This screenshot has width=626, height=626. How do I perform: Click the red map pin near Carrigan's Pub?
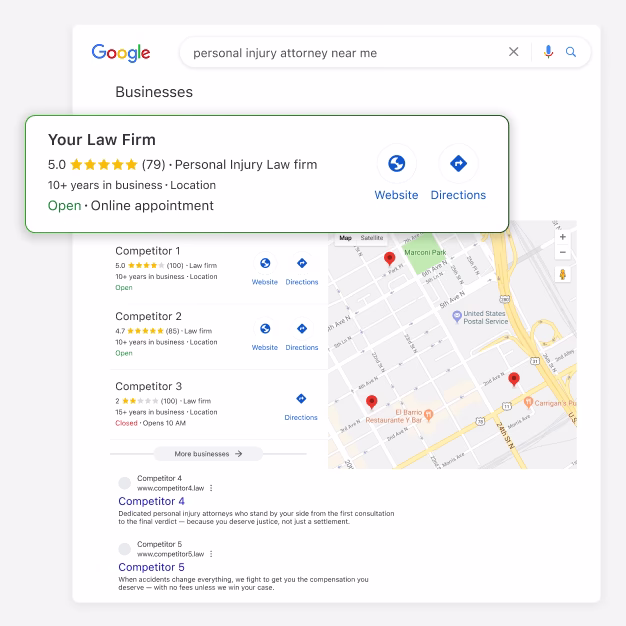click(x=514, y=379)
